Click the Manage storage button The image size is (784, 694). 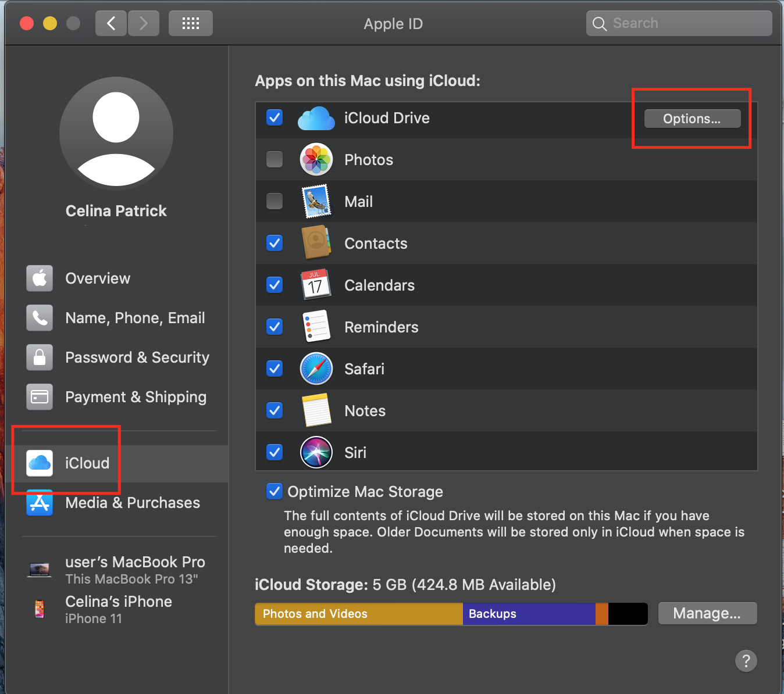[x=707, y=613]
